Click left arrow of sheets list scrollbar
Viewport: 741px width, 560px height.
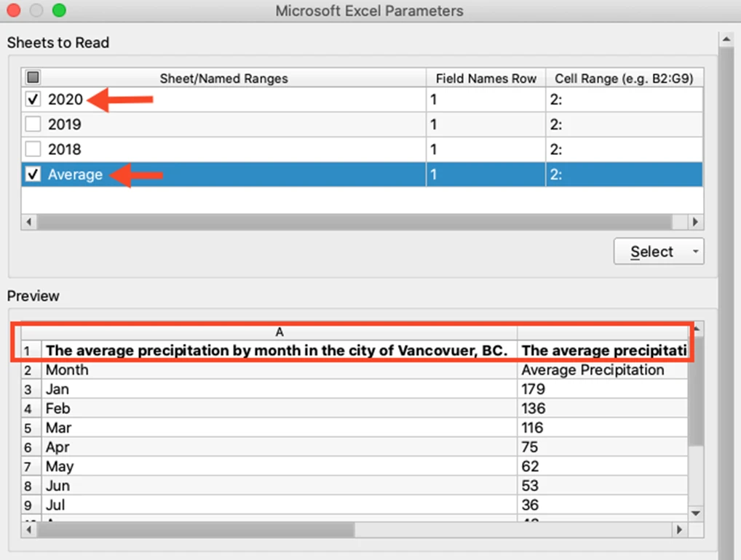click(29, 222)
